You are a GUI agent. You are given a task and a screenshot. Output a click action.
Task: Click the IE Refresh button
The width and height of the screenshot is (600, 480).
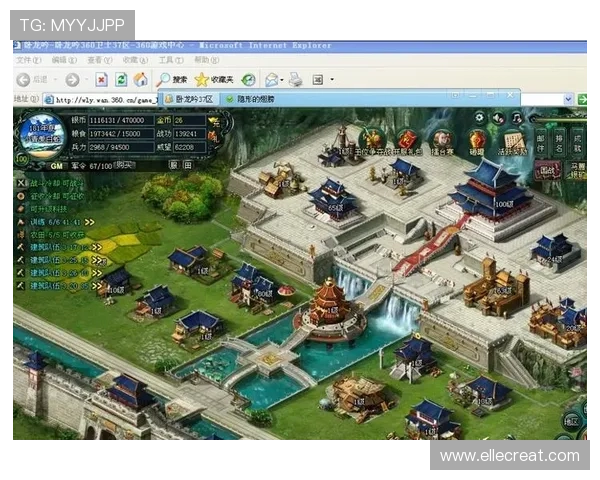(x=121, y=80)
